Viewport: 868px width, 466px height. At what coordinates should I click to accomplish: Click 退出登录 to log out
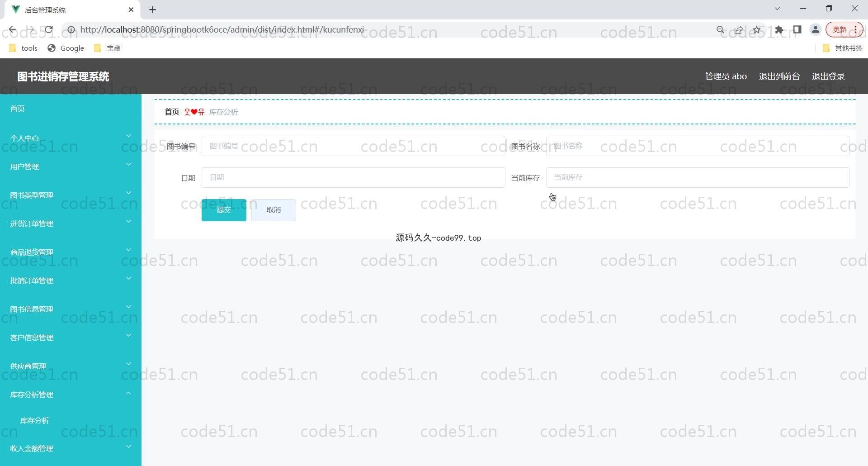828,76
